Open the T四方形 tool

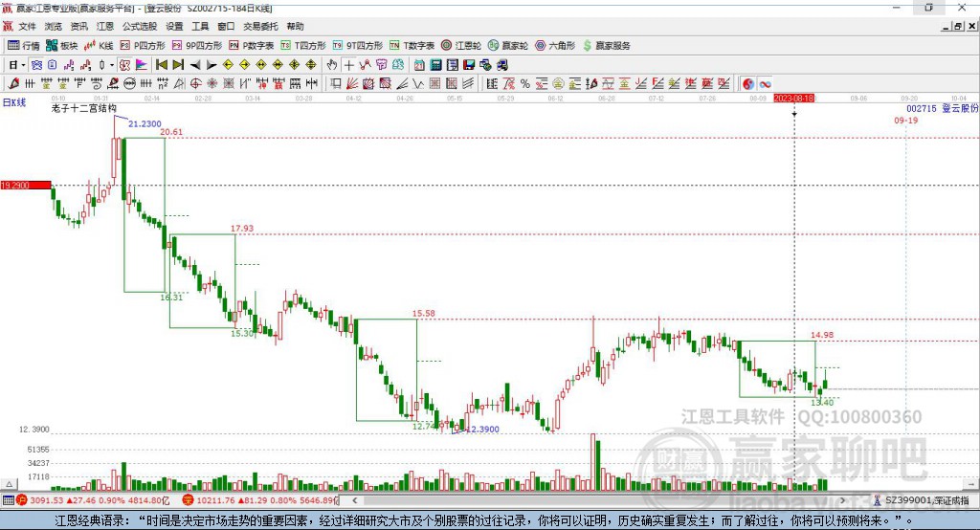click(x=303, y=46)
